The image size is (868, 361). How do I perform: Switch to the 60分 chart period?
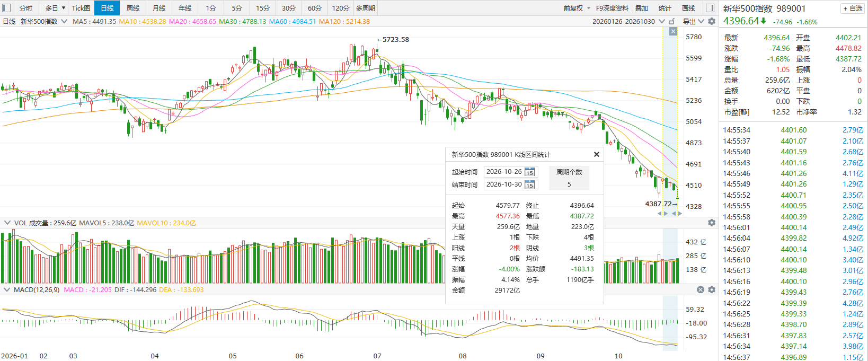315,8
